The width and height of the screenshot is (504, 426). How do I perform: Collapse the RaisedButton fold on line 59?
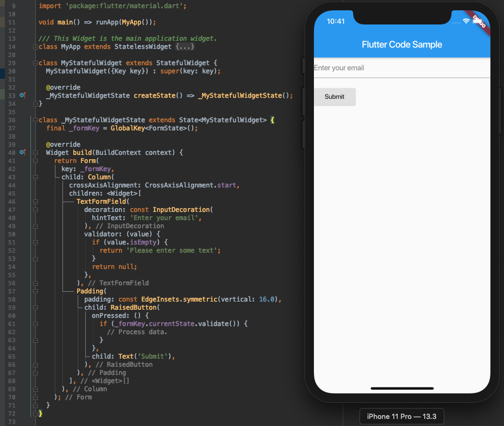tap(35, 308)
